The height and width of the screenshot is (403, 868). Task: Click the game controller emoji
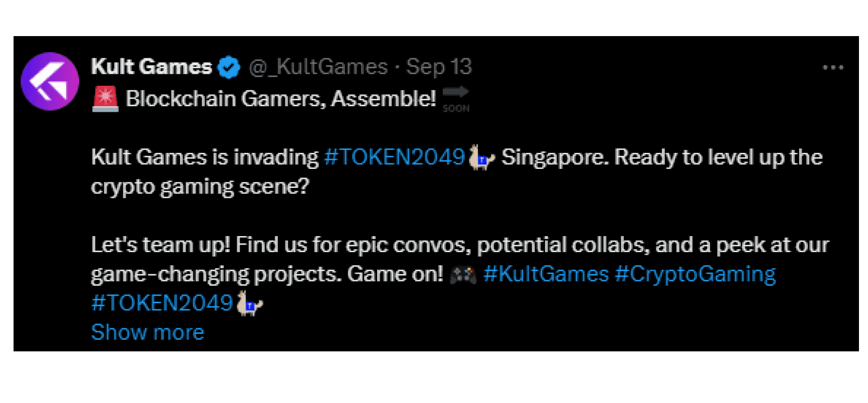pos(463,275)
